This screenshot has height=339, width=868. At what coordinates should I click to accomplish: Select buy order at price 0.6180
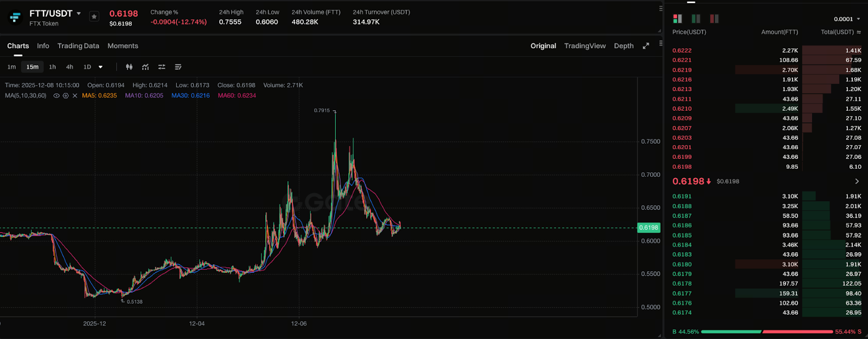[767, 265]
